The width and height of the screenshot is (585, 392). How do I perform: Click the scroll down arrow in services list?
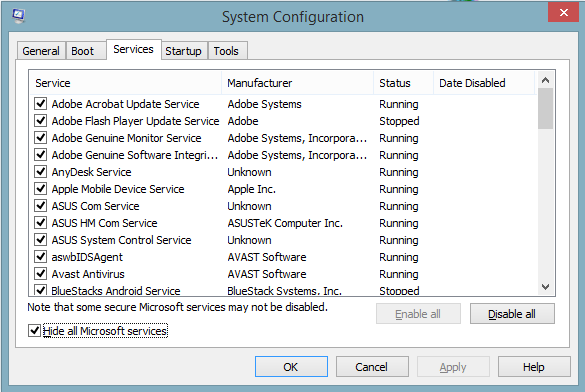545,287
